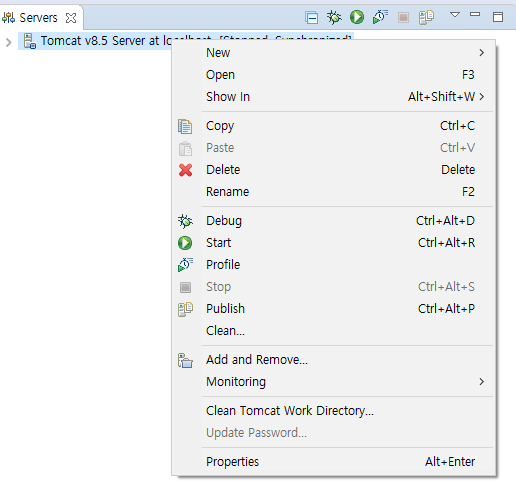
Task: Choose Rename from the context menu
Action: (x=334, y=192)
